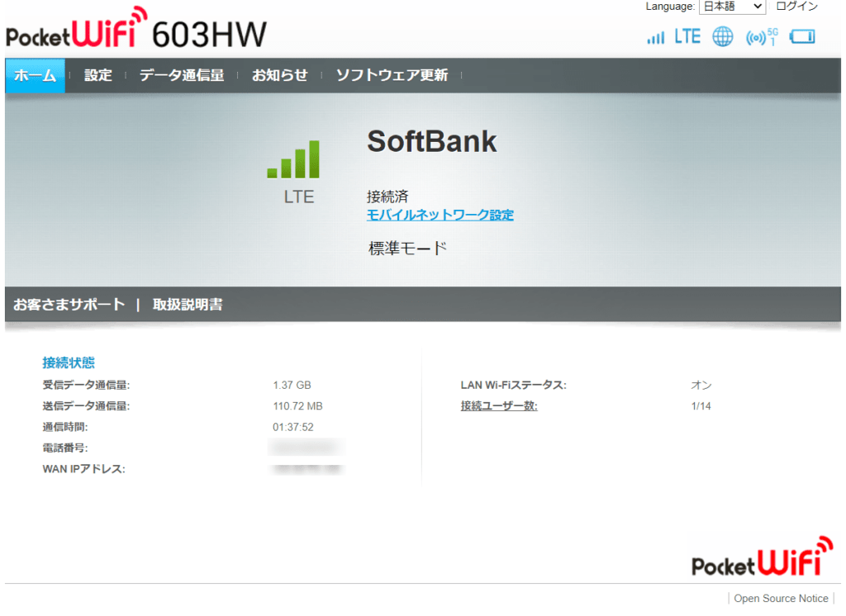Click the globe internet connection icon
The image size is (846, 616).
(722, 36)
